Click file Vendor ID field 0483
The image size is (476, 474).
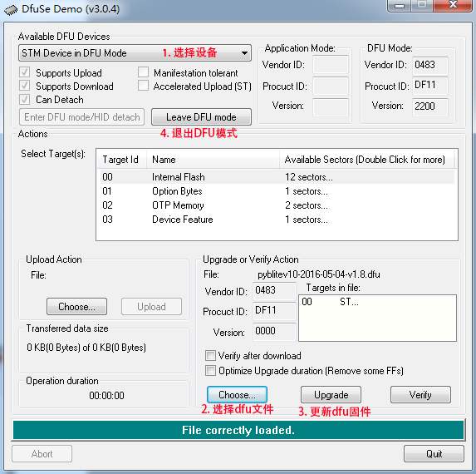point(274,291)
